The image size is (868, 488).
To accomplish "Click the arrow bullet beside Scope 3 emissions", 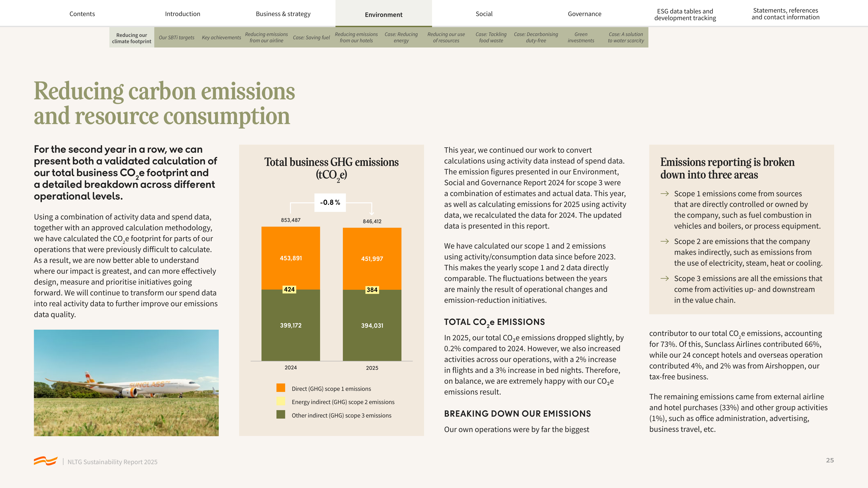I will 664,278.
